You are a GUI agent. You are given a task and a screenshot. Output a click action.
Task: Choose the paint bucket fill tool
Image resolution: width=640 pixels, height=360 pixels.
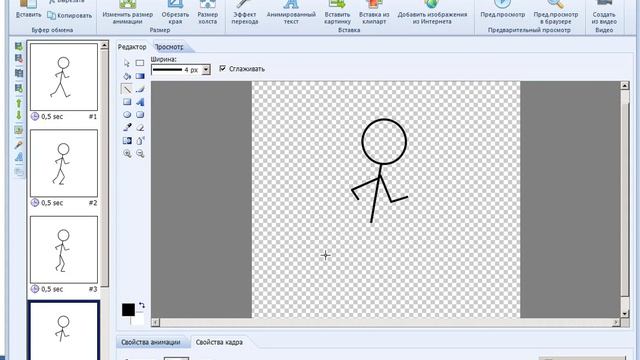coord(127,76)
